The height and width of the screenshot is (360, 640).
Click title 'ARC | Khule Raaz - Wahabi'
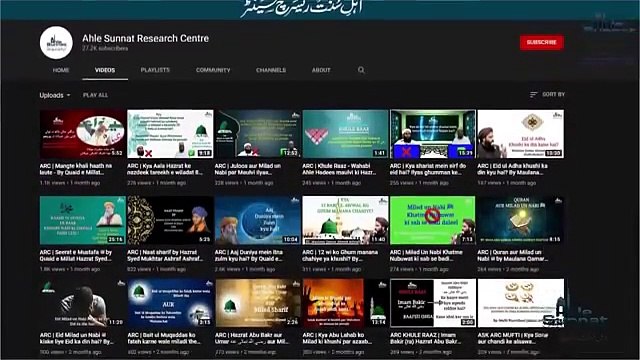pos(339,169)
